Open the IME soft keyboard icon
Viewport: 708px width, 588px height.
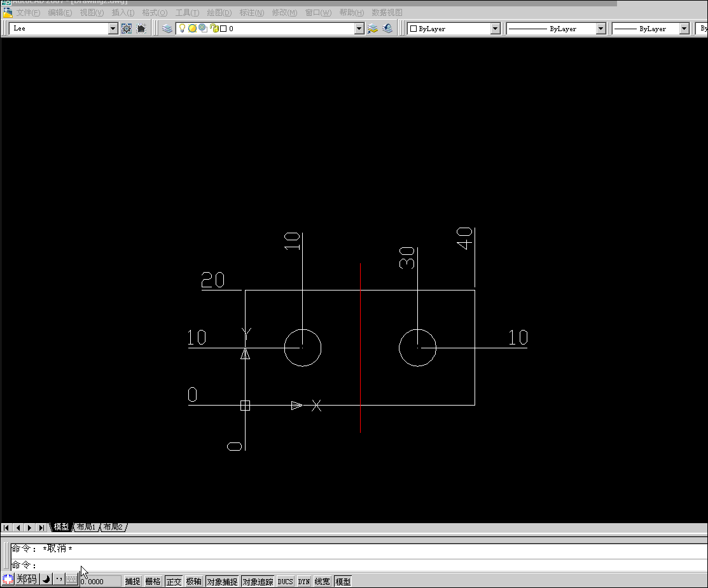click(71, 579)
